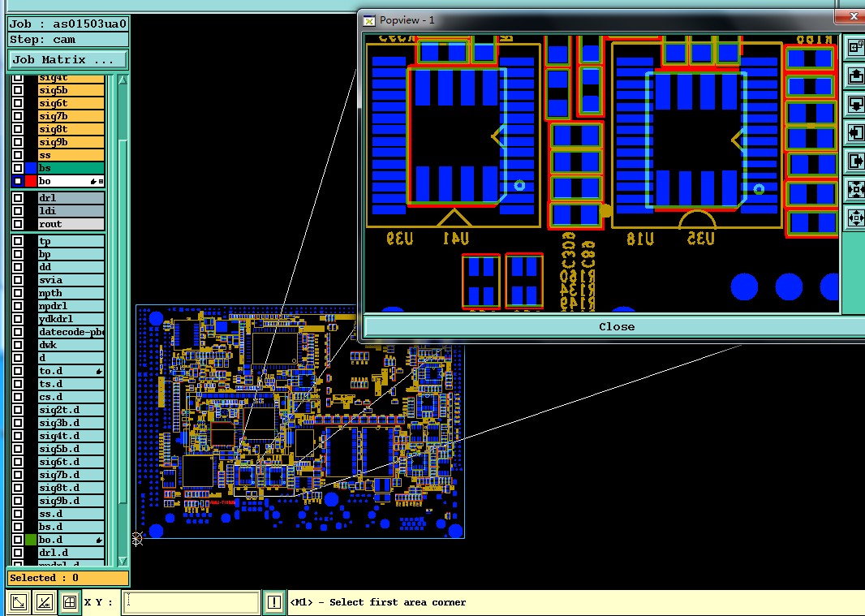Click the angle/distance coordinate icon
Image resolution: width=865 pixels, height=616 pixels.
pos(44,602)
